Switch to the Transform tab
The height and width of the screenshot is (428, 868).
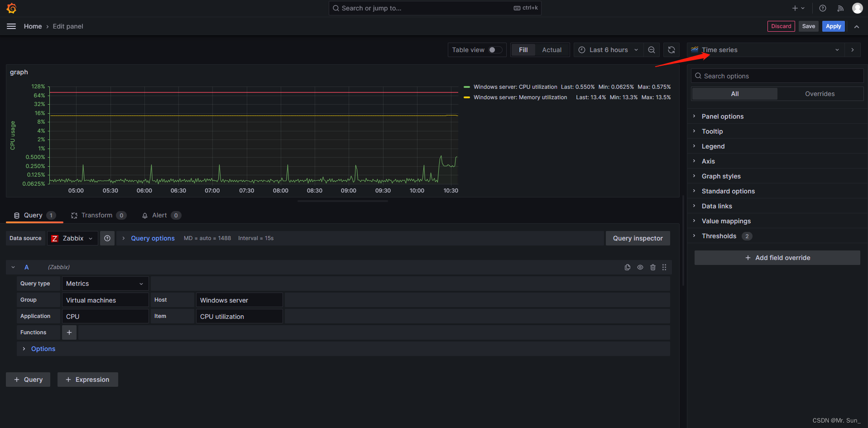(x=96, y=215)
